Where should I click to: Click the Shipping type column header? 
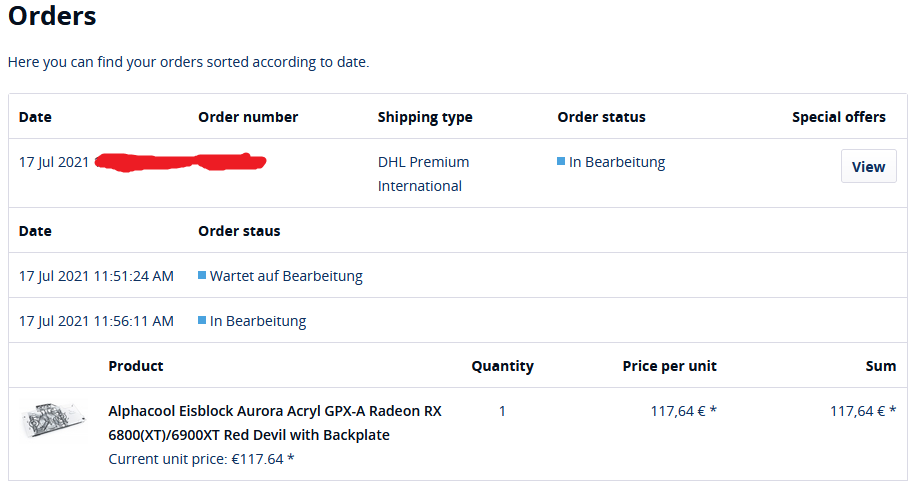[x=425, y=117]
